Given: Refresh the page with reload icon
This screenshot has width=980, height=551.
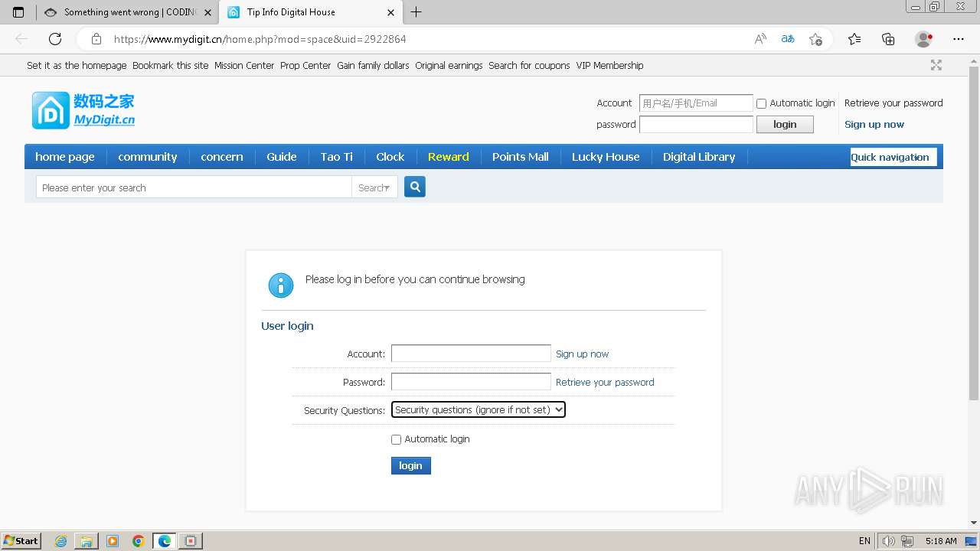Looking at the screenshot, I should [55, 39].
